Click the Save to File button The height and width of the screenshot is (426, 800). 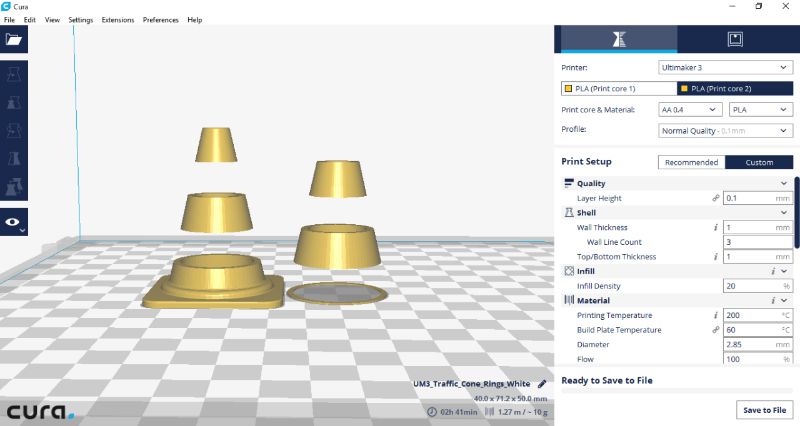pyautogui.click(x=764, y=410)
